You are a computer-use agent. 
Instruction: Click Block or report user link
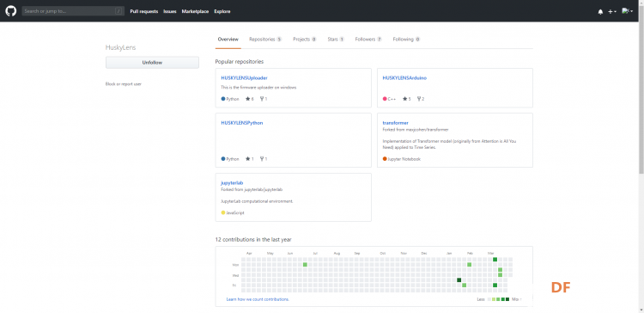point(124,84)
